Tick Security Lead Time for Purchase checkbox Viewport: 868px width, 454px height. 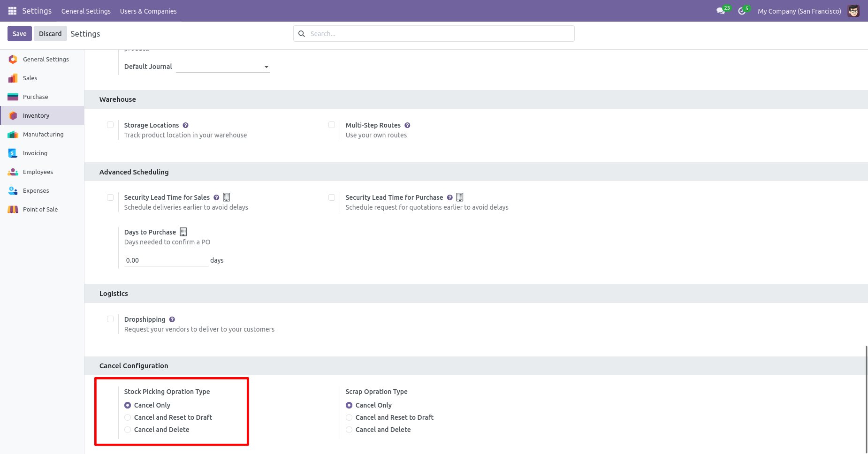click(x=332, y=197)
